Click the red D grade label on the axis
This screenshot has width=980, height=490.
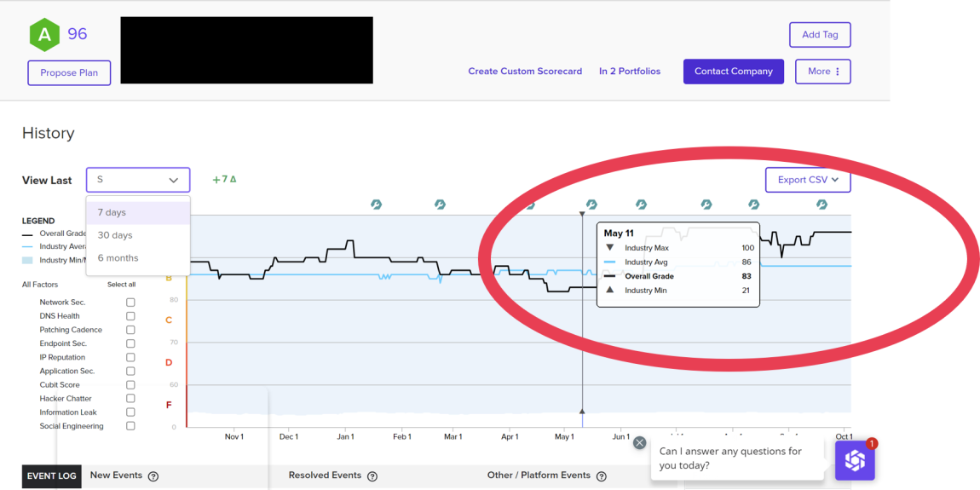point(169,362)
